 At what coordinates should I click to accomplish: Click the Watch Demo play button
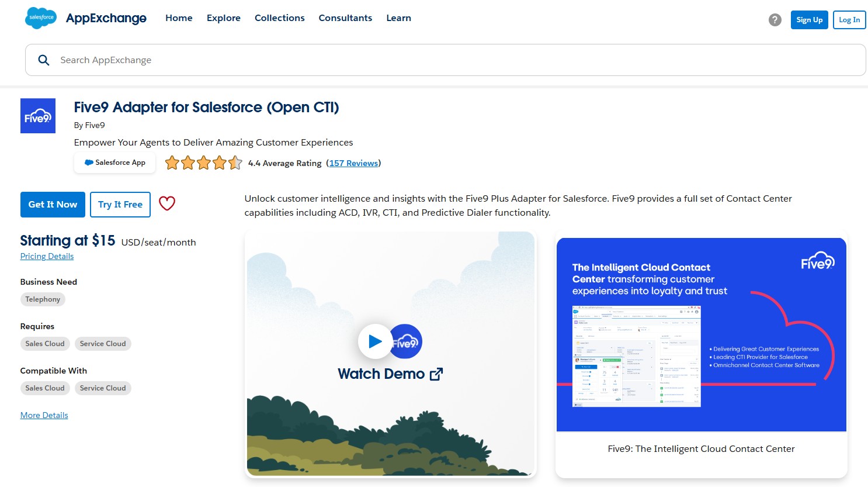tap(376, 341)
